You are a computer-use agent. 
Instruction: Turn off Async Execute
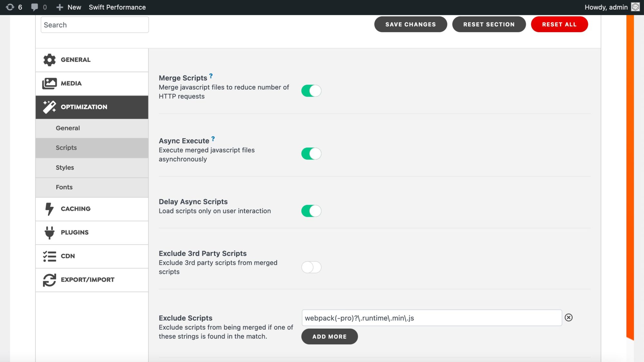311,153
